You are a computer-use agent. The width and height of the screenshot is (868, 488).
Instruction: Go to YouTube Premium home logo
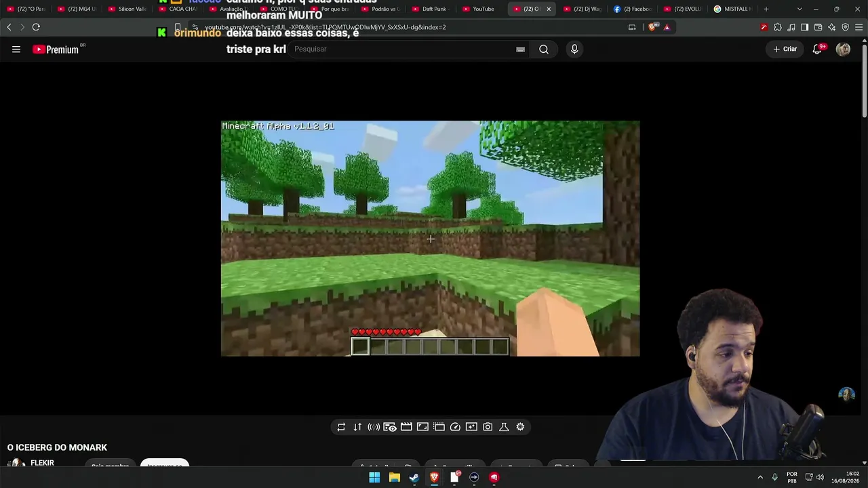click(x=56, y=49)
